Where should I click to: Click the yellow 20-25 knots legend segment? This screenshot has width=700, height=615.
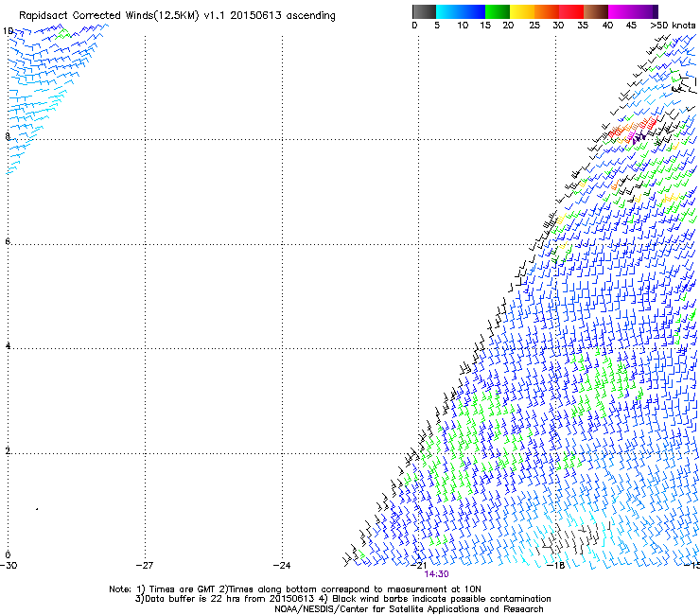pos(522,11)
